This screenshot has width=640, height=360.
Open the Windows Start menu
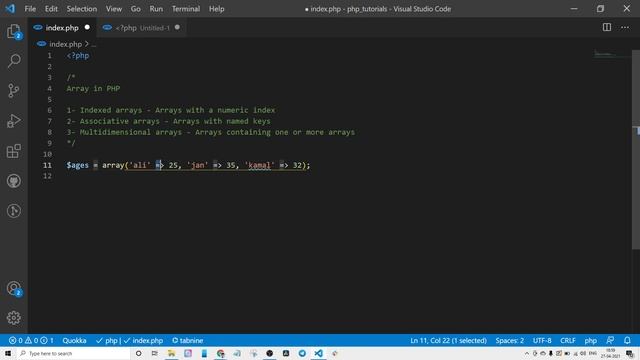click(8, 353)
